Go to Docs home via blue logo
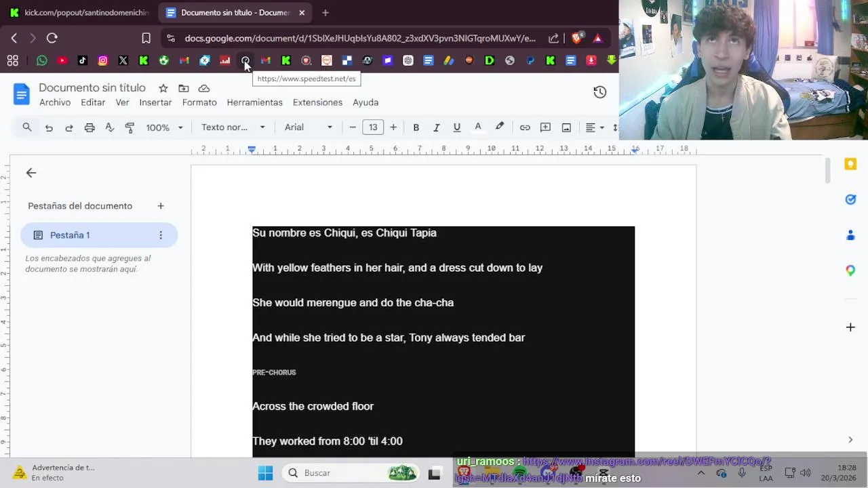Screen dimensions: 868x488 [x=22, y=94]
